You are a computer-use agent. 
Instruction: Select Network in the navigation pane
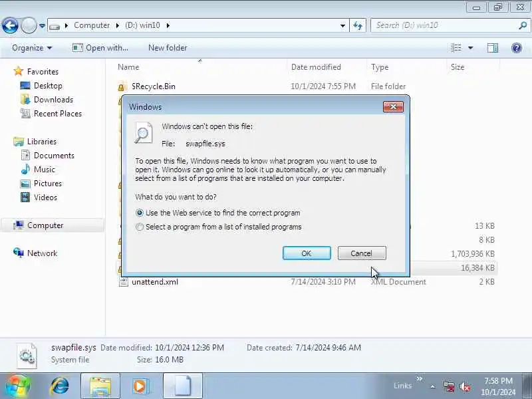pos(42,253)
